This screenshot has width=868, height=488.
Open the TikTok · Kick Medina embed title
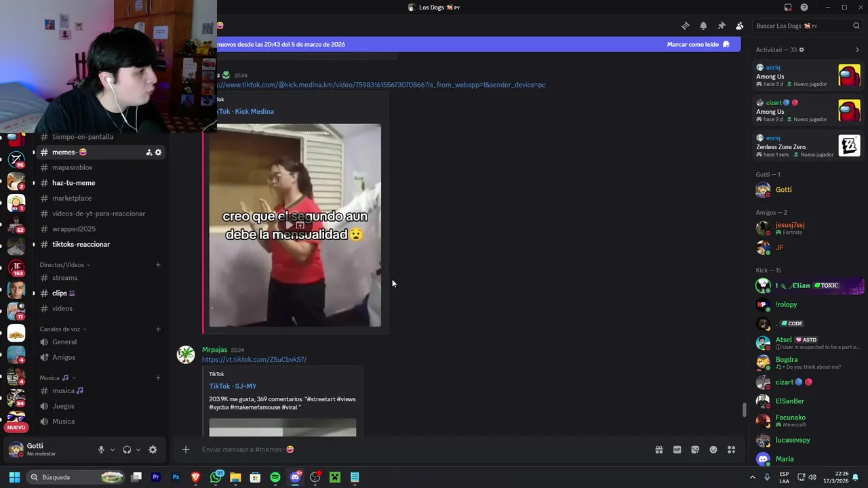point(245,111)
